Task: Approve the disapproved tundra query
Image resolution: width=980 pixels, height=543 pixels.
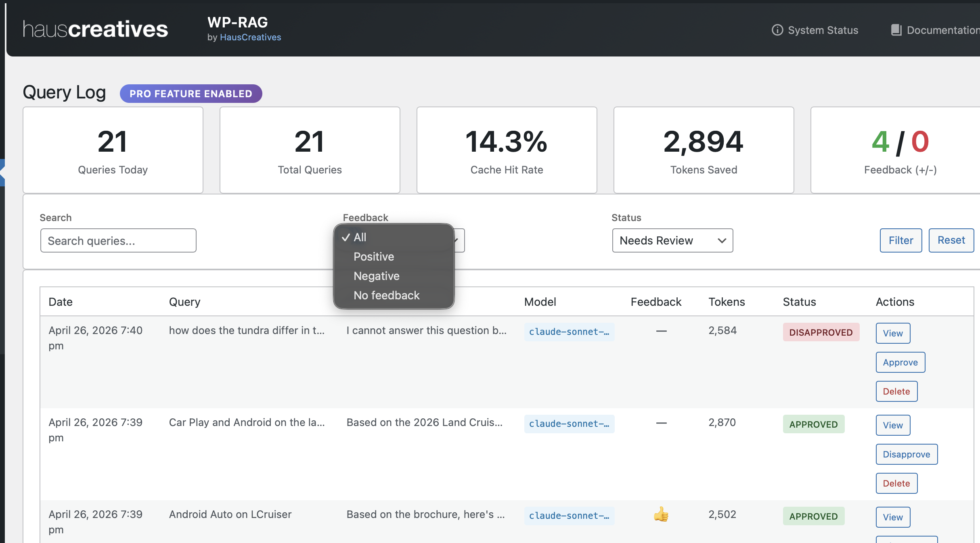Action: [x=900, y=362]
